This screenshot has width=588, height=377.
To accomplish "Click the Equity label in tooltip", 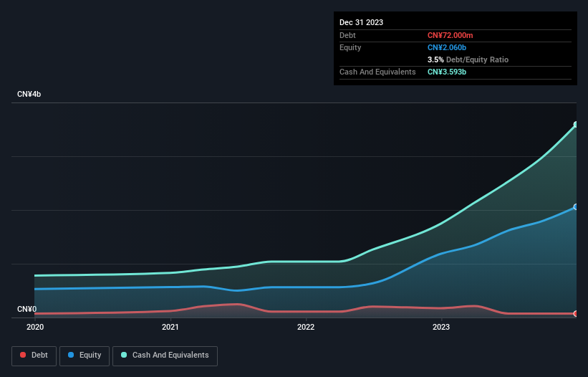I will [x=350, y=47].
